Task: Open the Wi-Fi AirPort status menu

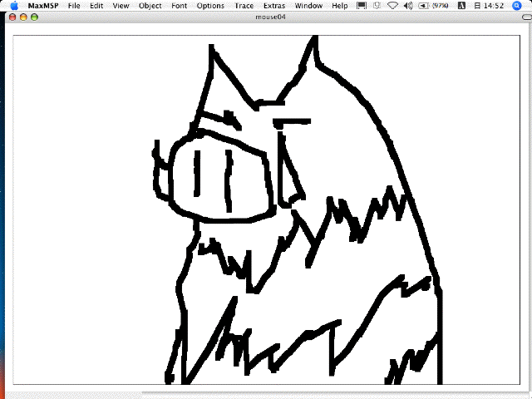Action: click(392, 6)
